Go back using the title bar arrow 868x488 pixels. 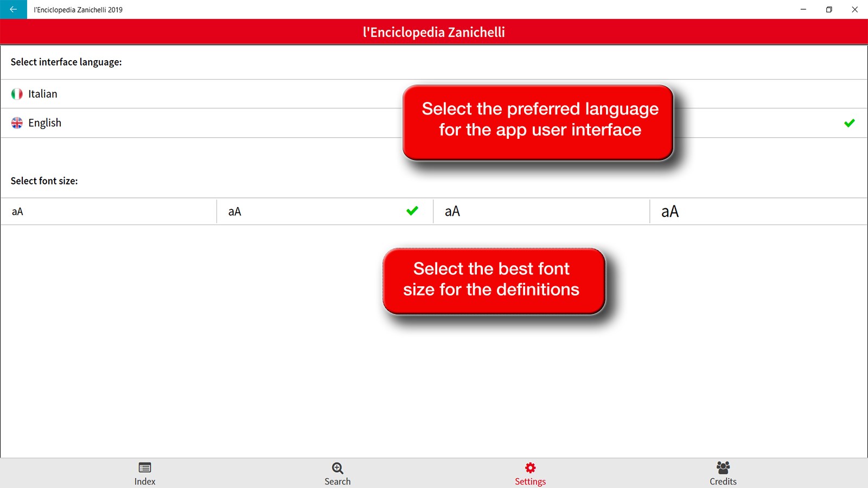pyautogui.click(x=13, y=9)
